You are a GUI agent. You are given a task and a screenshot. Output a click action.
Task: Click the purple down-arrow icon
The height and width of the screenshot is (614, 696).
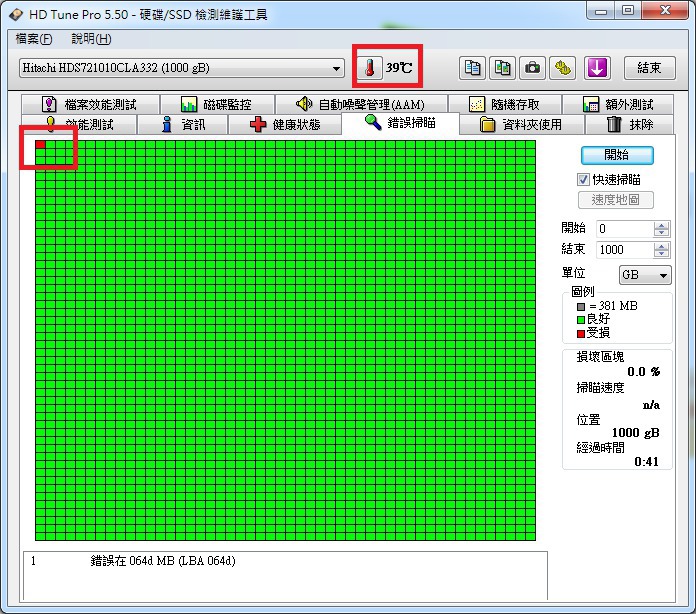click(597, 68)
